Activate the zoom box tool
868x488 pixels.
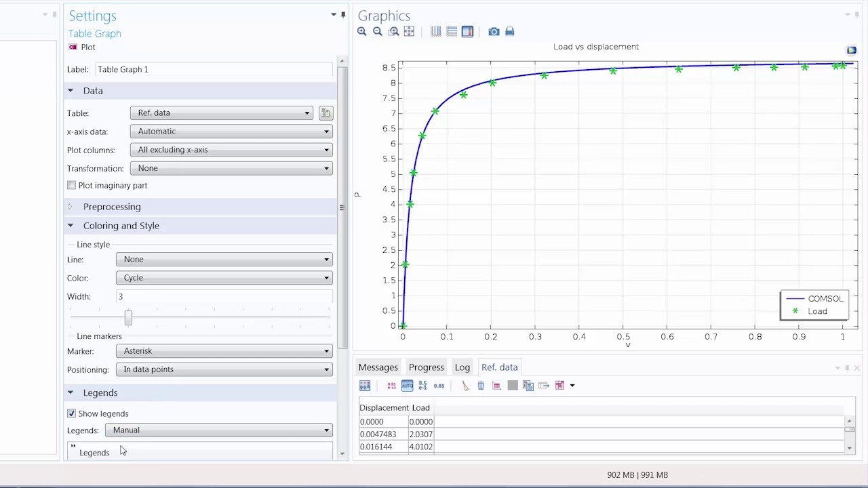[x=393, y=32]
